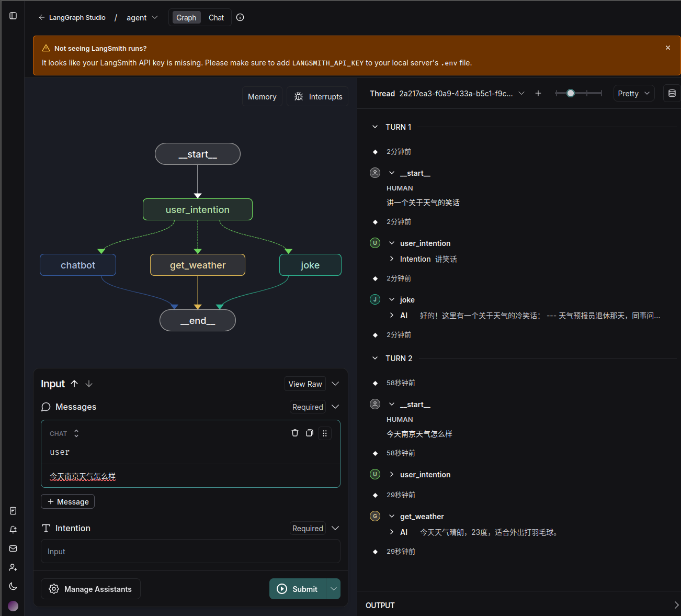
Task: Click the drag handle on chat message
Action: pyautogui.click(x=325, y=433)
